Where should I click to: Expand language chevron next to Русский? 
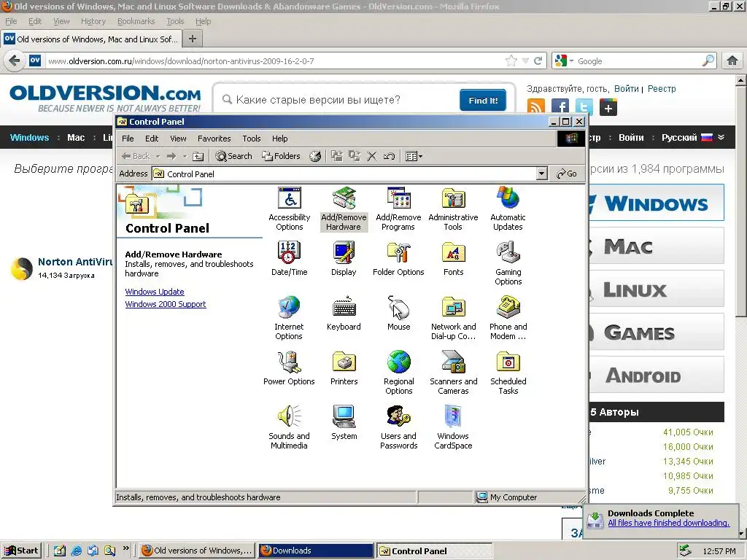pyautogui.click(x=721, y=137)
